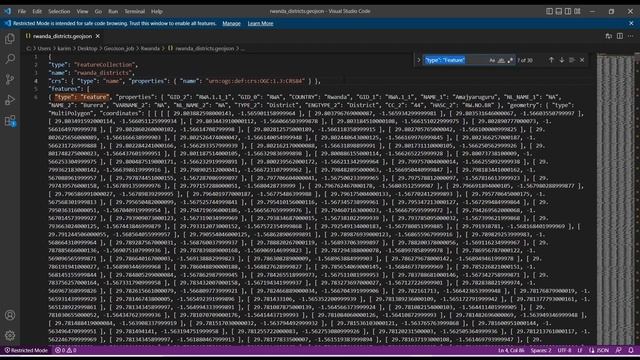Change end of line sequence LF
Viewport: 640px width, 360px height.
pyautogui.click(x=580, y=350)
